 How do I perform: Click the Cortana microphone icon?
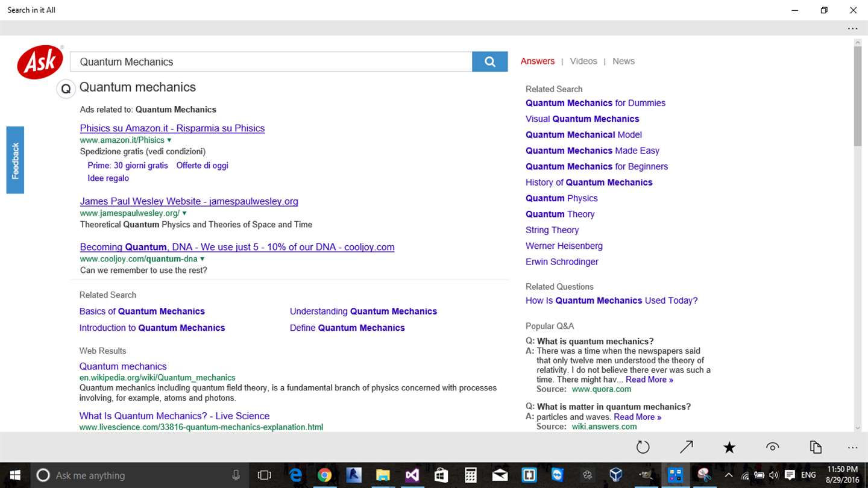(236, 475)
